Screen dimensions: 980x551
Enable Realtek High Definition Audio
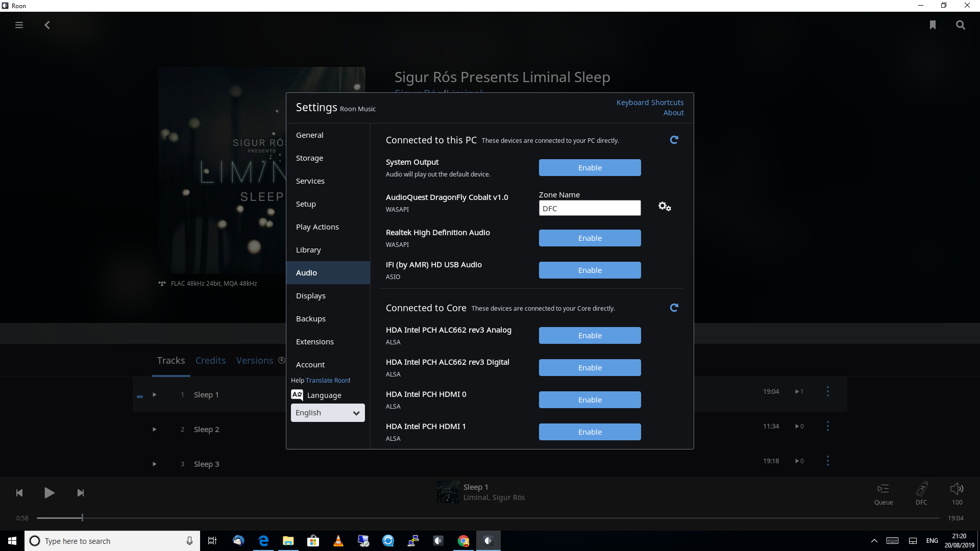590,238
